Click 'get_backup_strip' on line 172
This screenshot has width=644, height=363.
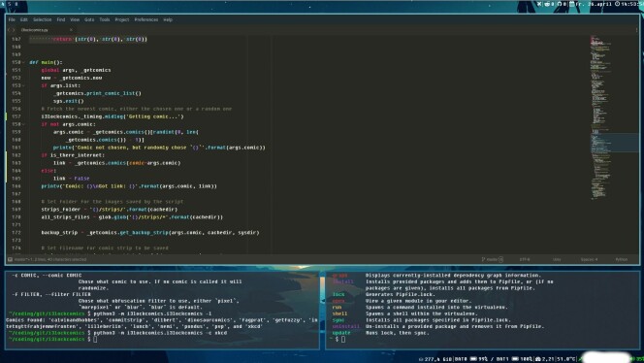[144, 233]
